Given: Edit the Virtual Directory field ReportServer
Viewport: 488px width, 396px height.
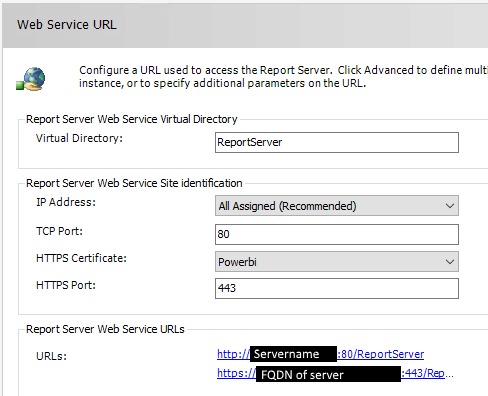Looking at the screenshot, I should pyautogui.click(x=337, y=142).
